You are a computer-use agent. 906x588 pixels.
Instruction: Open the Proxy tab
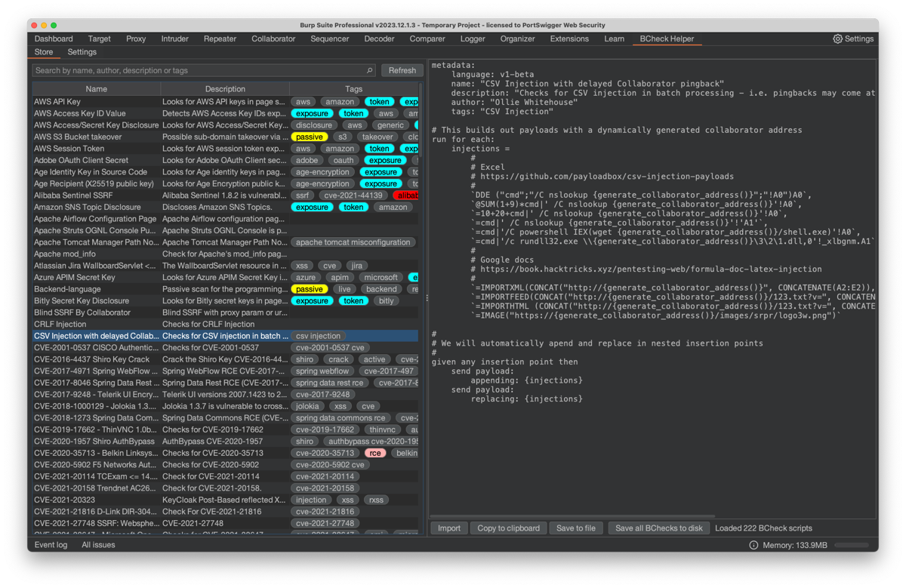click(x=136, y=38)
